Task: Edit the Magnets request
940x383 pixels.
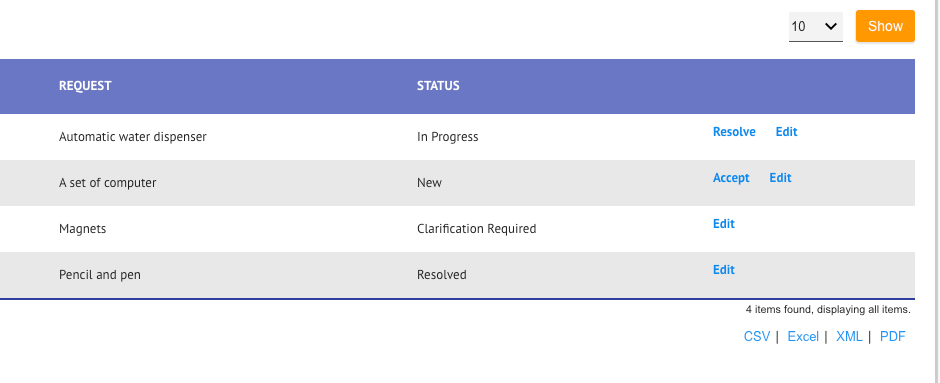Action: coord(724,224)
